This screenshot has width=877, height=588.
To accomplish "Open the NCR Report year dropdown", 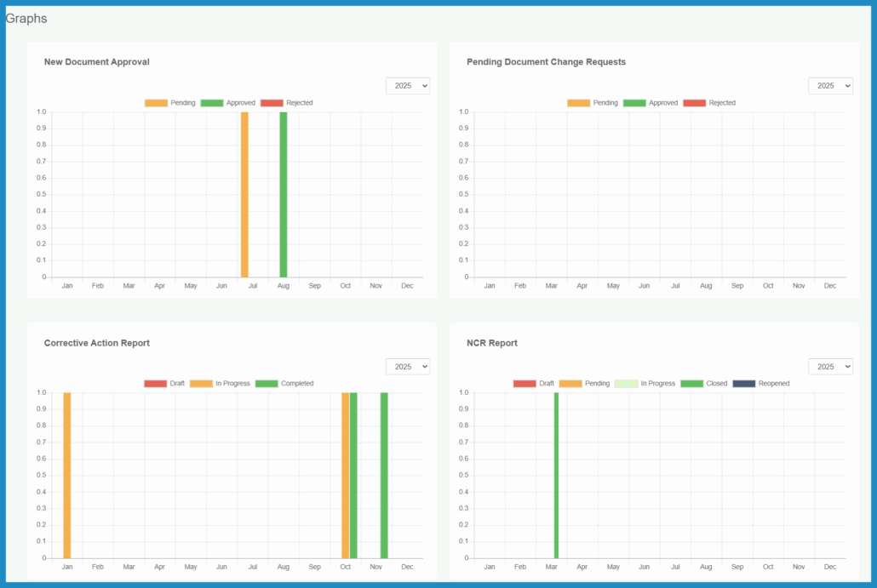I will tap(830, 367).
